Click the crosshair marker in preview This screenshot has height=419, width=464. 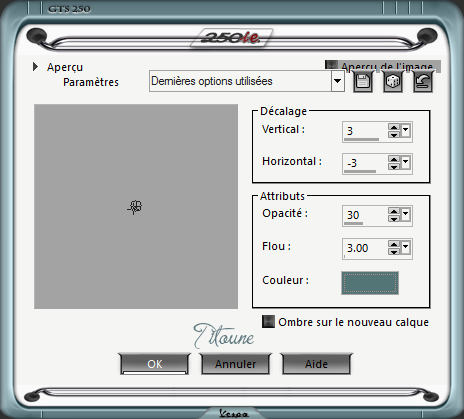pyautogui.click(x=135, y=207)
